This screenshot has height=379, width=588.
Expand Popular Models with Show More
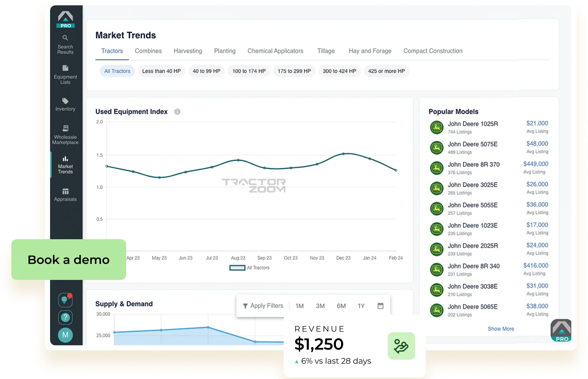click(x=501, y=329)
